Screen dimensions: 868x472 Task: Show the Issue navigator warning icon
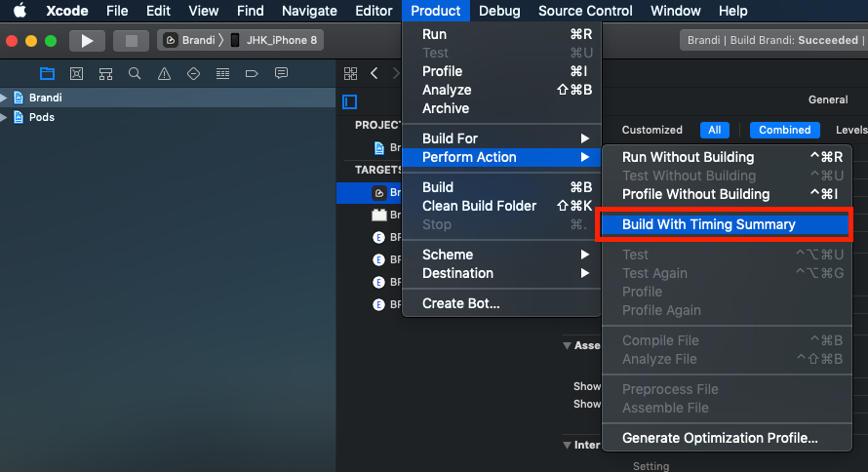(x=164, y=74)
